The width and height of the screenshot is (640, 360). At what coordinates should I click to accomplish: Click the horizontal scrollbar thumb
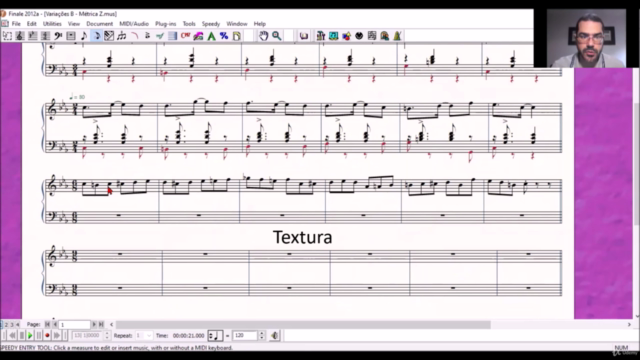click(303, 325)
